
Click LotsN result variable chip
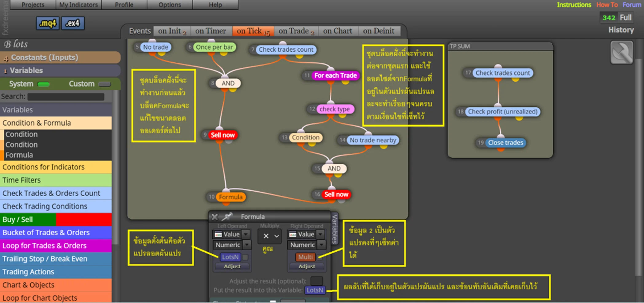tap(315, 290)
